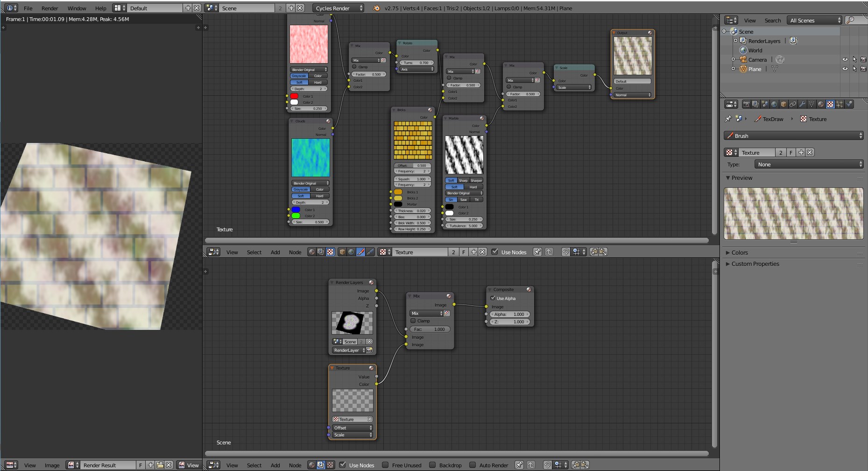Select Brush texture type in texture node header
Viewport: 868px width, 471px height.
(x=360, y=252)
